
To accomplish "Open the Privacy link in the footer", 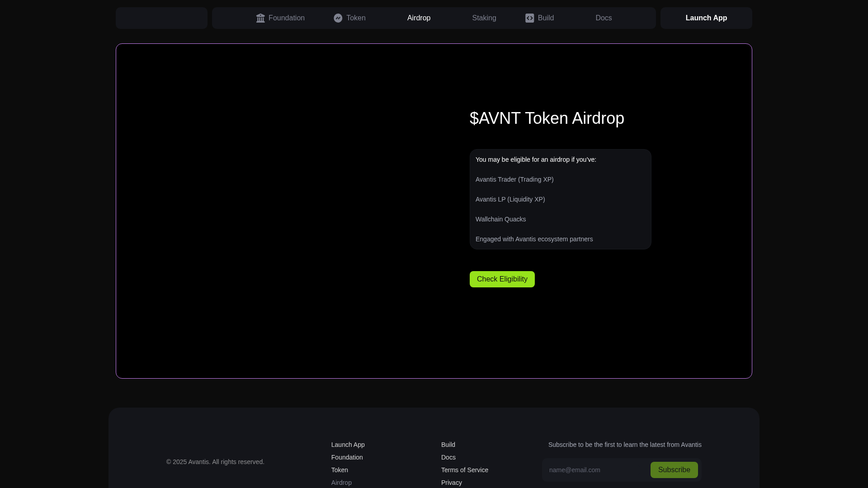I will 451,483.
